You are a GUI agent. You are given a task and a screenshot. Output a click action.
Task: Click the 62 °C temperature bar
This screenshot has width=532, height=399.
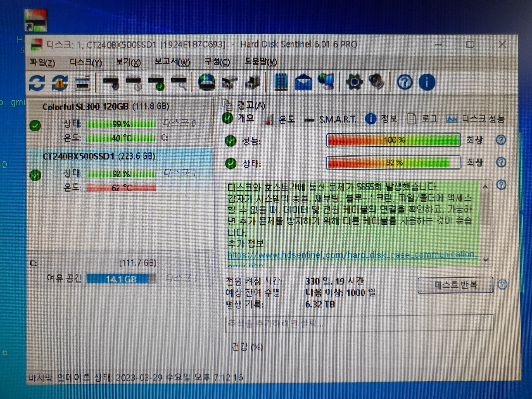(121, 188)
